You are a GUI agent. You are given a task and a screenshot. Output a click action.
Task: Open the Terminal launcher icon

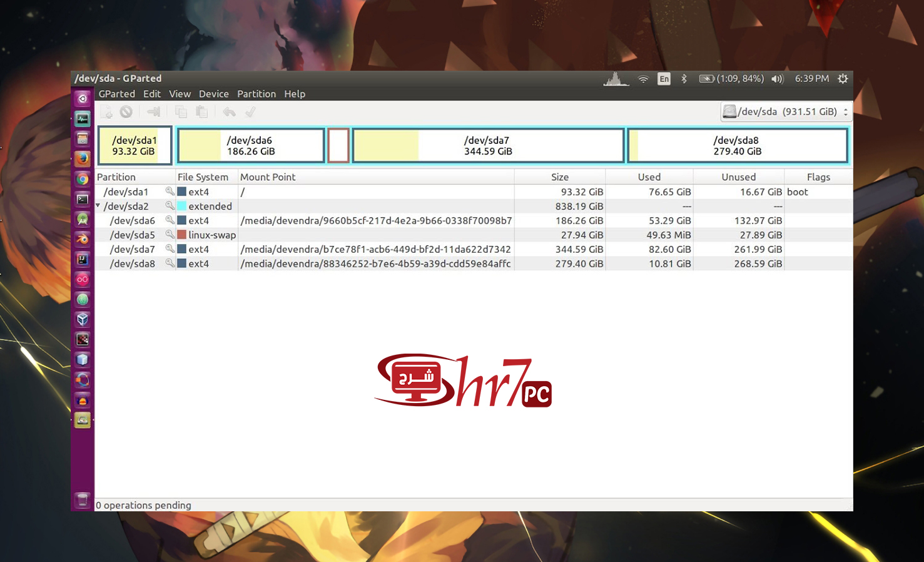[83, 199]
